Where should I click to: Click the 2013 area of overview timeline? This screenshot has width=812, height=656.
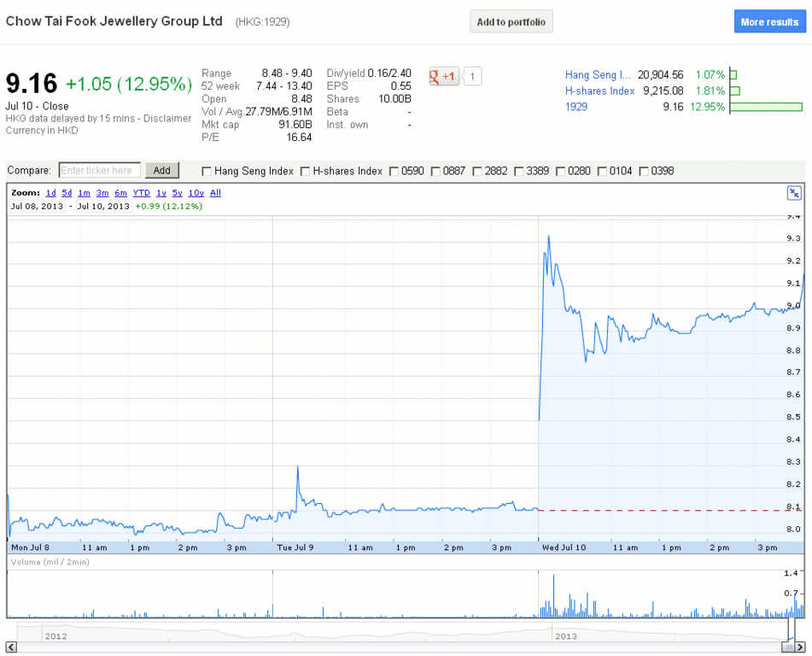pyautogui.click(x=566, y=636)
